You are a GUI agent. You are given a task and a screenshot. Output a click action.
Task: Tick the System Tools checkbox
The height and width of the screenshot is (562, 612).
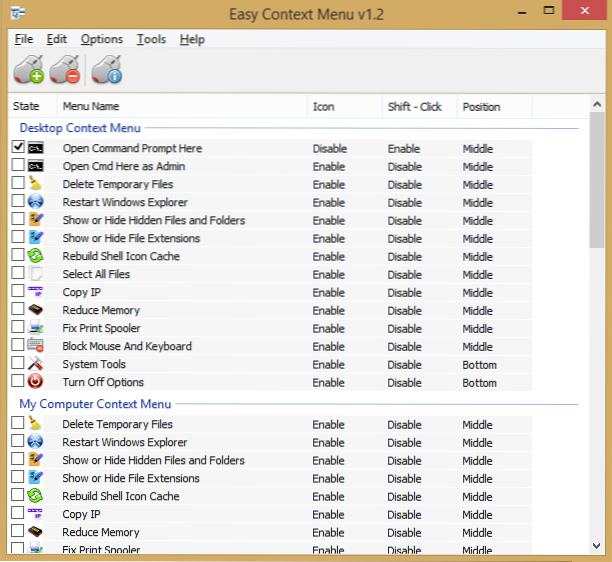click(18, 363)
